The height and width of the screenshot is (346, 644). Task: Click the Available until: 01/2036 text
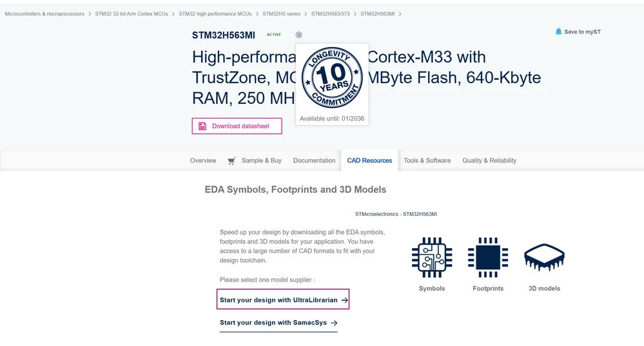(x=332, y=119)
